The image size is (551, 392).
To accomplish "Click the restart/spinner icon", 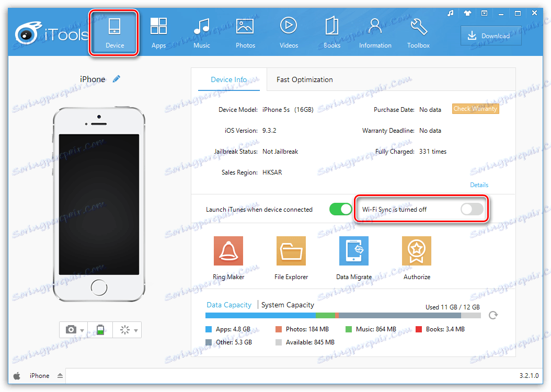I will (x=125, y=330).
